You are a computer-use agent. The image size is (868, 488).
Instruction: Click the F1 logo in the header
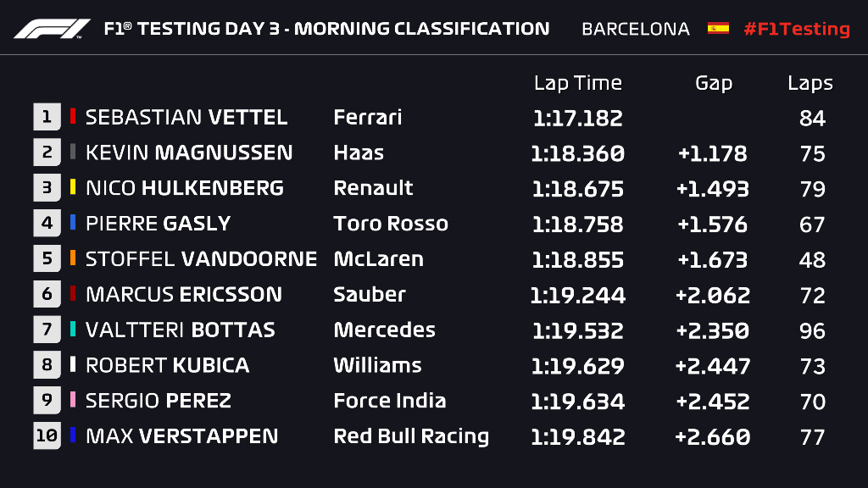(x=52, y=29)
